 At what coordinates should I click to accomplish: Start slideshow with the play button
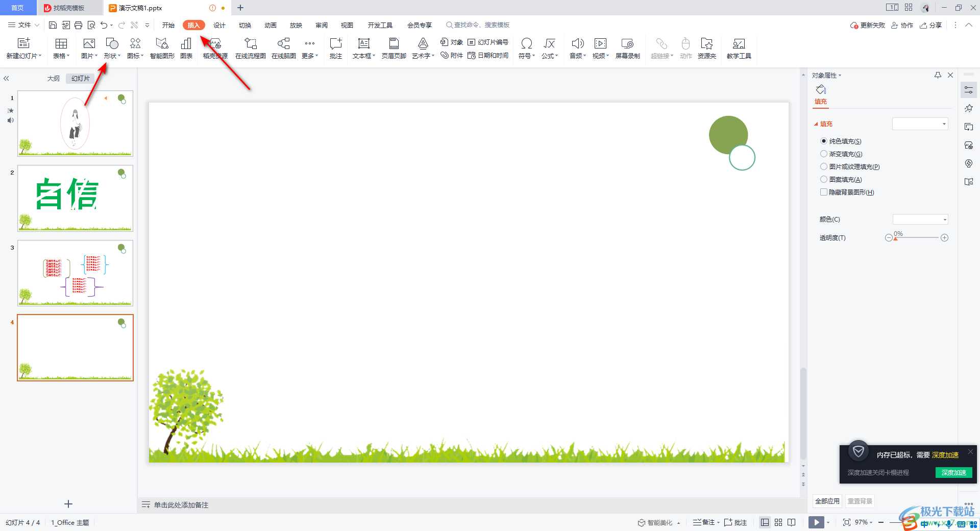pos(816,522)
